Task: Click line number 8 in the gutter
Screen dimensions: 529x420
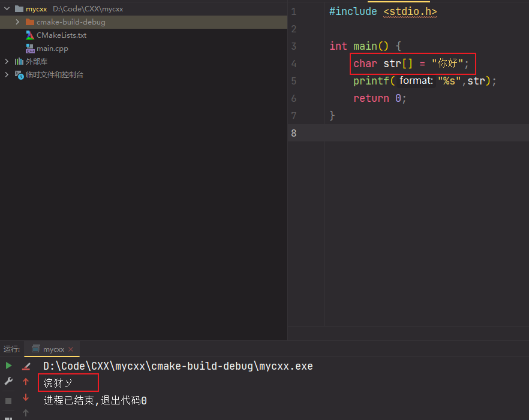Action: [294, 133]
